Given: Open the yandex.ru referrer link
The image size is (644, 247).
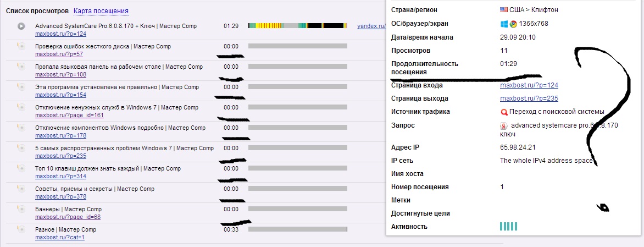Looking at the screenshot, I should click(371, 26).
